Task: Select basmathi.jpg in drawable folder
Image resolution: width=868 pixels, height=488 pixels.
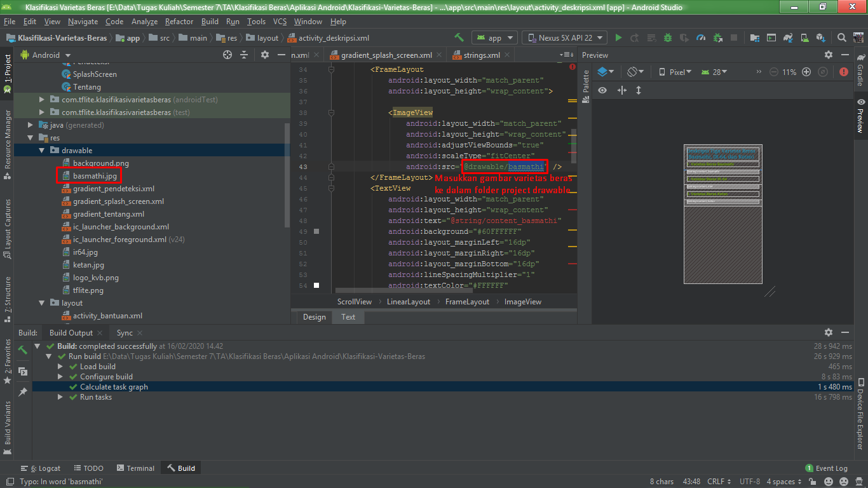Action: coord(95,176)
